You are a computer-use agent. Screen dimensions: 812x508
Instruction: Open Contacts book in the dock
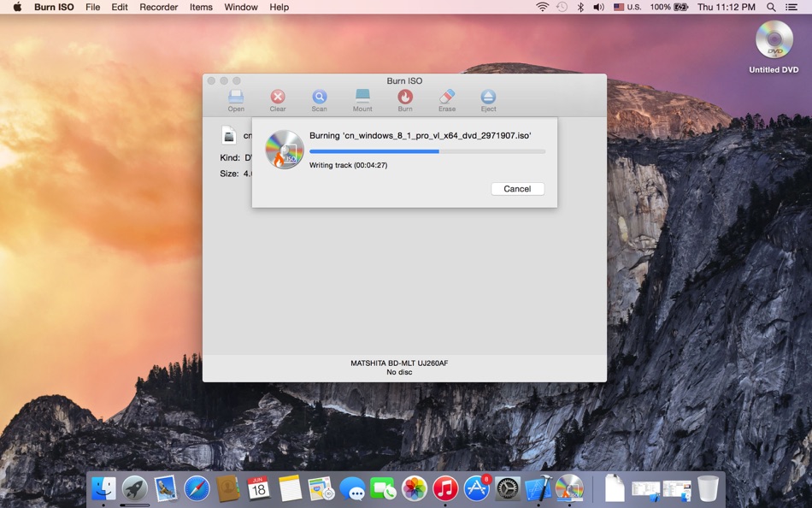coord(228,488)
